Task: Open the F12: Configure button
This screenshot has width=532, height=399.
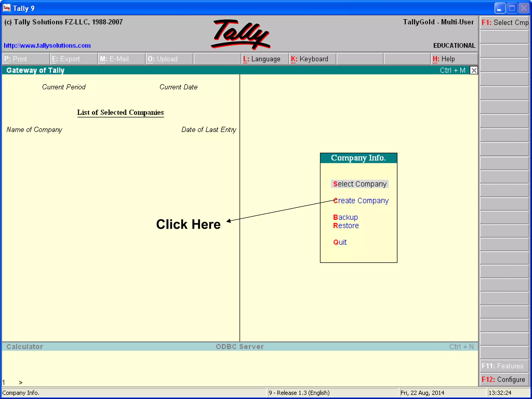Action: coord(503,380)
